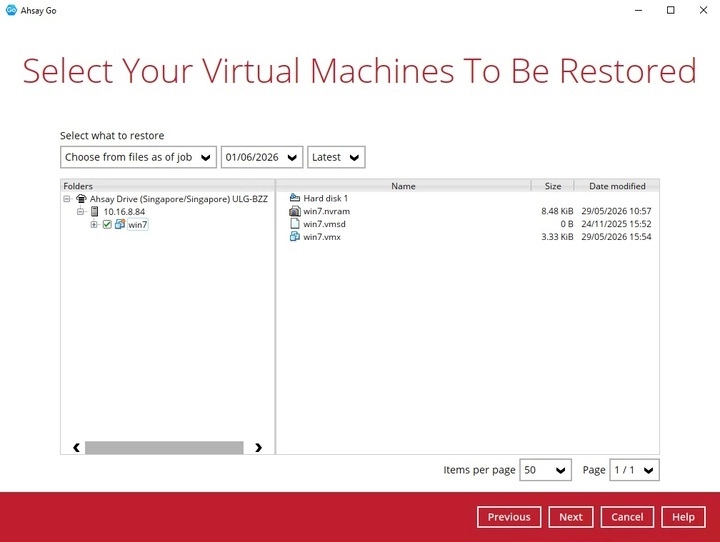Screen dimensions: 720x542
Task: Click the 8.48 KiB size value
Action: click(557, 211)
